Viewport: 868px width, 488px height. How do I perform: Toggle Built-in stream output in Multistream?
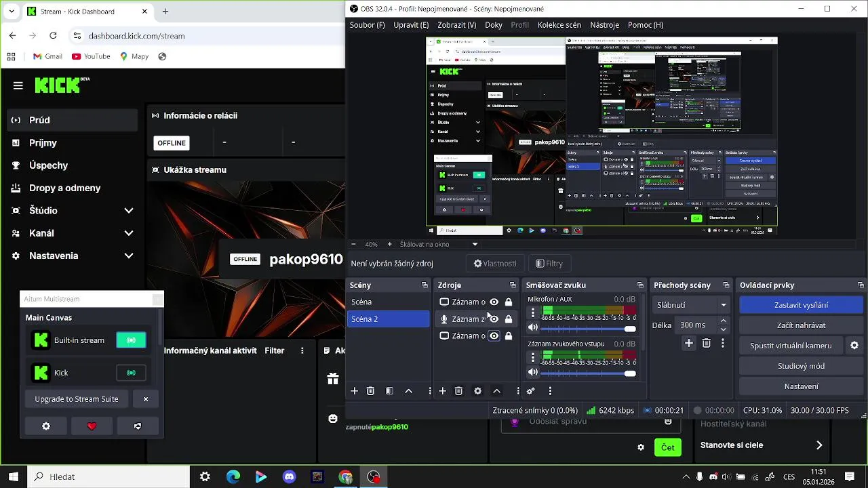pos(131,340)
